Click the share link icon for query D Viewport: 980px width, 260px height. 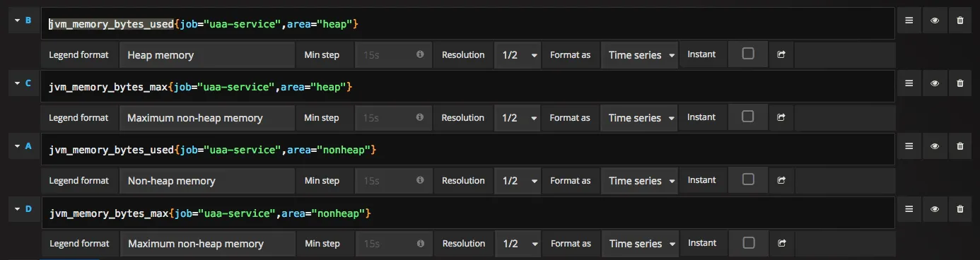(781, 243)
